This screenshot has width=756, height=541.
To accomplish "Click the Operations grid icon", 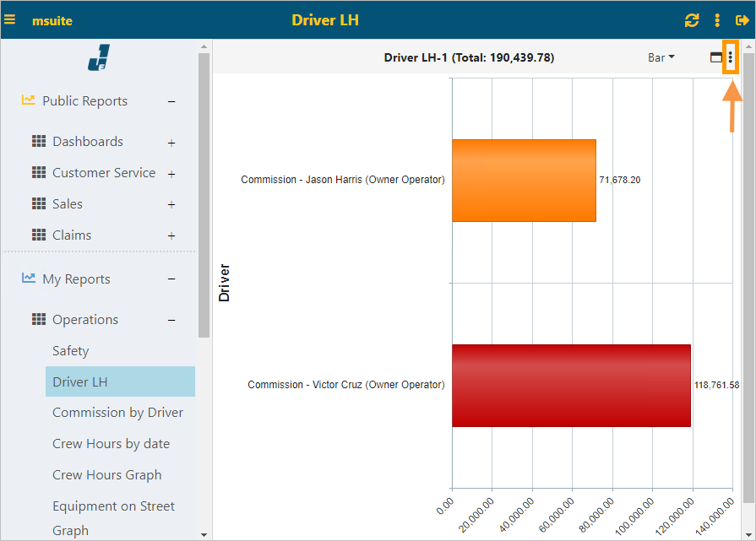I will tap(39, 320).
